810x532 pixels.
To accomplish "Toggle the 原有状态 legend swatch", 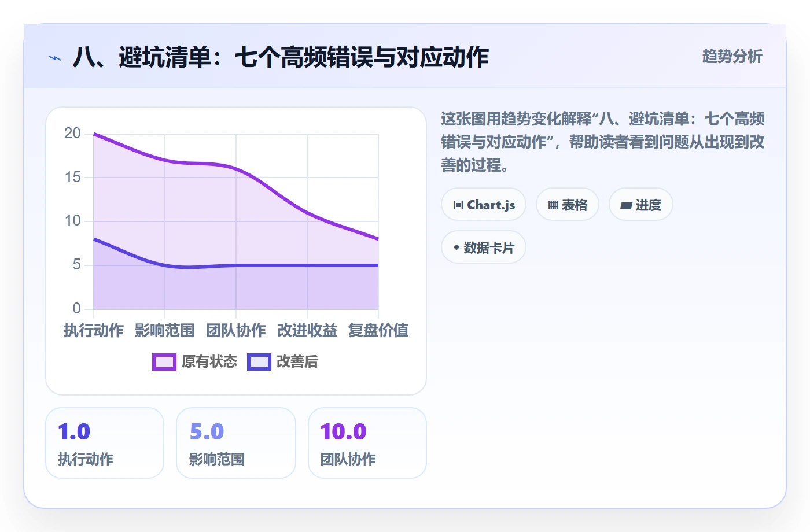I will (x=164, y=362).
